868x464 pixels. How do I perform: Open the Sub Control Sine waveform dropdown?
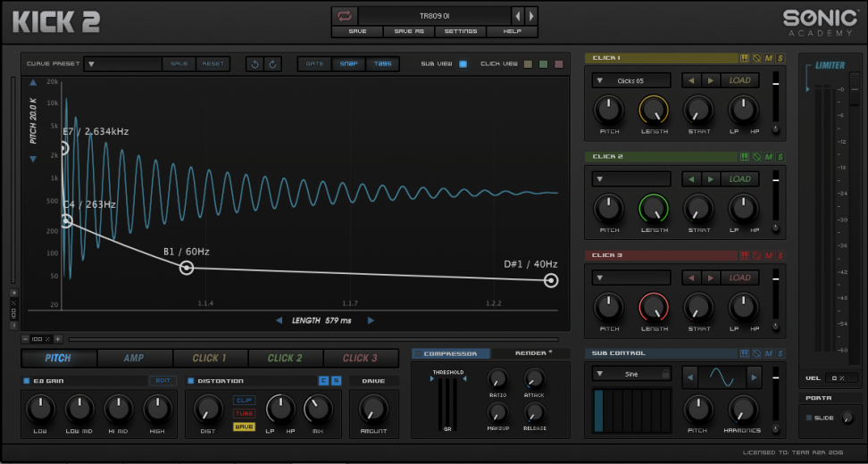599,374
